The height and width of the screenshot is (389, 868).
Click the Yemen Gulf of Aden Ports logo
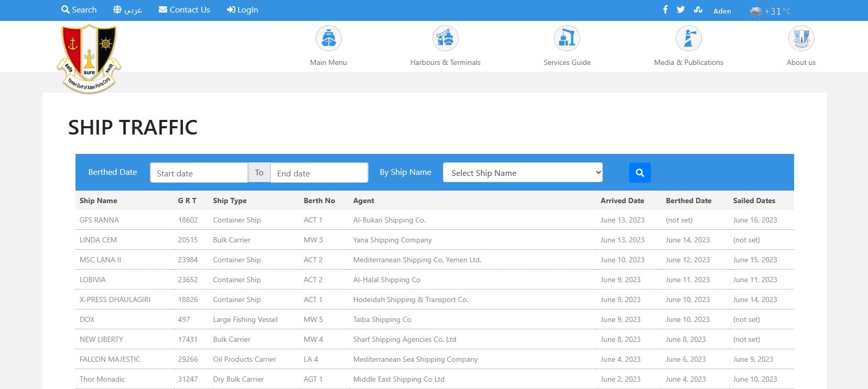tap(89, 58)
